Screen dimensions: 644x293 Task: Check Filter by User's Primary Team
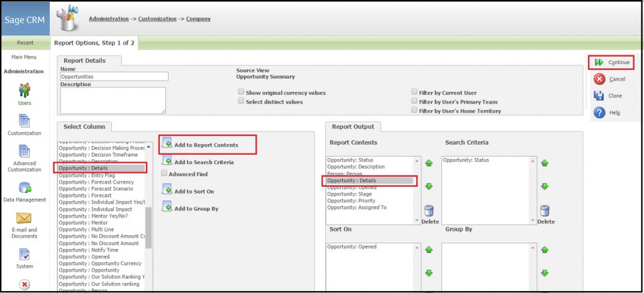pos(414,101)
